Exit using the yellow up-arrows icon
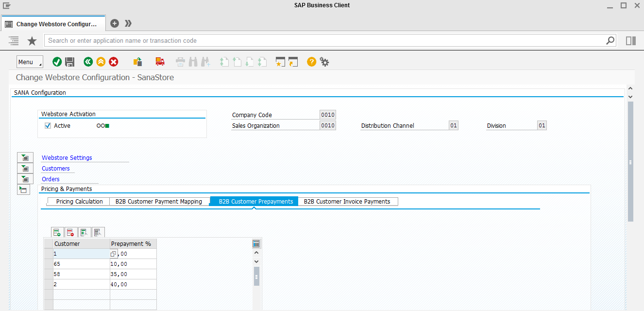Image resolution: width=644 pixels, height=311 pixels. pyautogui.click(x=101, y=62)
